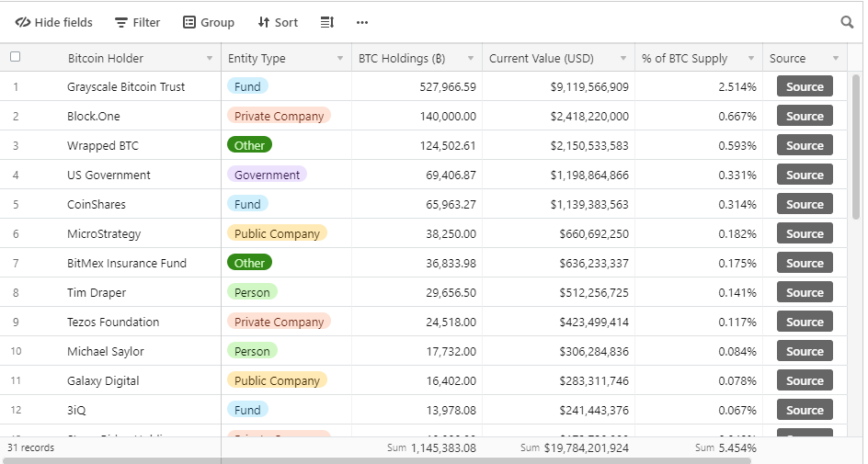
Task: Click Other tag for BitMex Insurance Fund
Action: click(250, 263)
